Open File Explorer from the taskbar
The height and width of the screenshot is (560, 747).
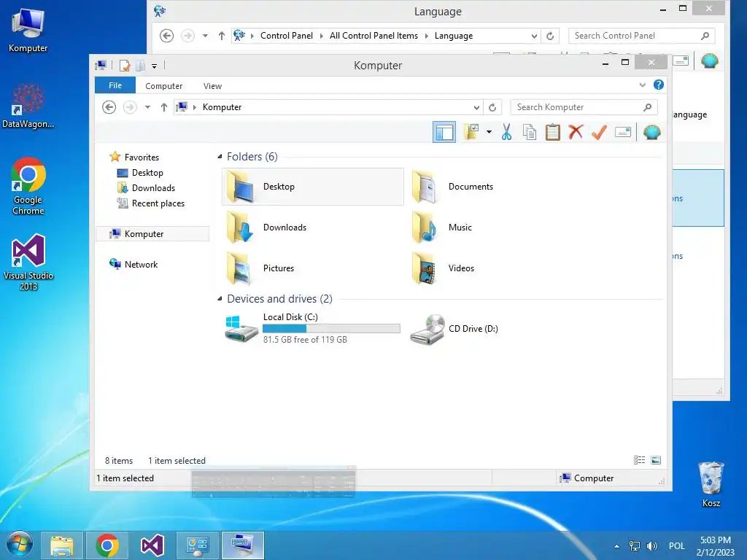(62, 545)
